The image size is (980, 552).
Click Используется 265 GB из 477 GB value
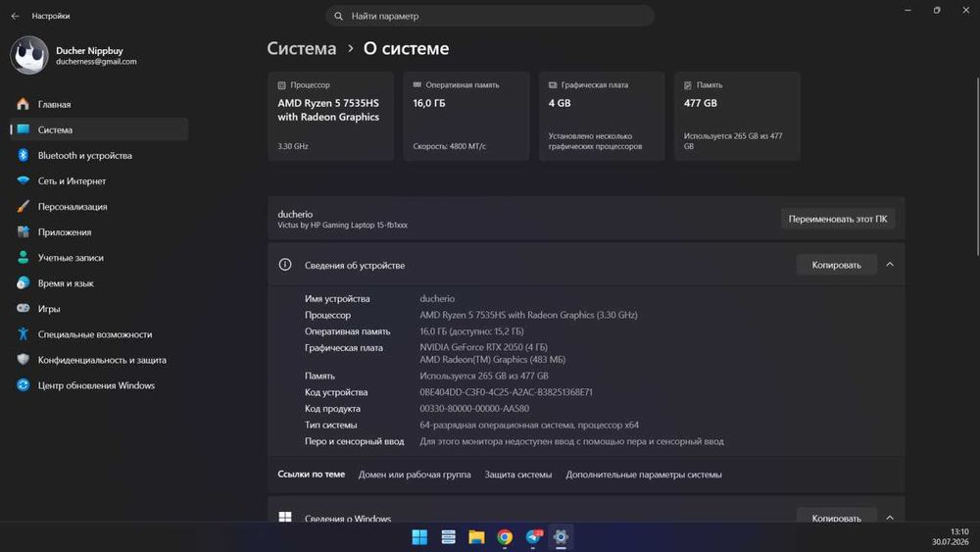[484, 376]
